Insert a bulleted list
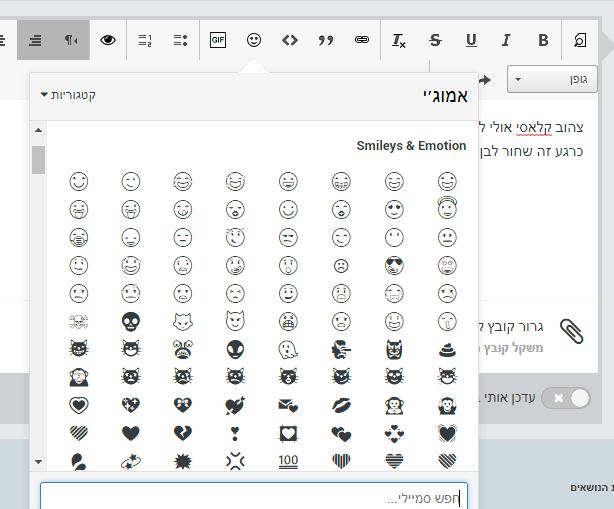614x509 pixels. click(x=181, y=40)
